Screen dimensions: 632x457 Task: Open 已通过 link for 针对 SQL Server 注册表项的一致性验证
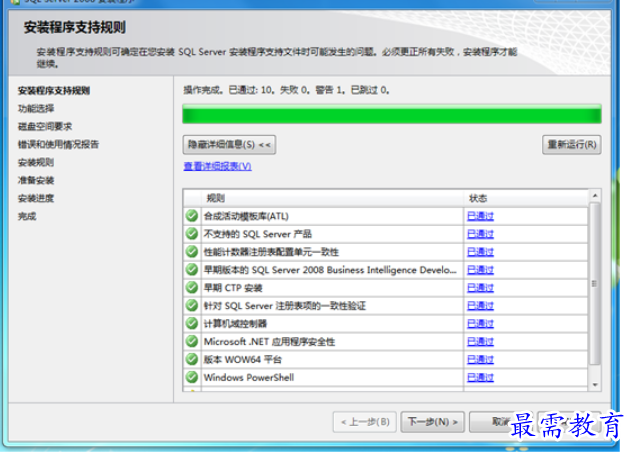pos(480,306)
